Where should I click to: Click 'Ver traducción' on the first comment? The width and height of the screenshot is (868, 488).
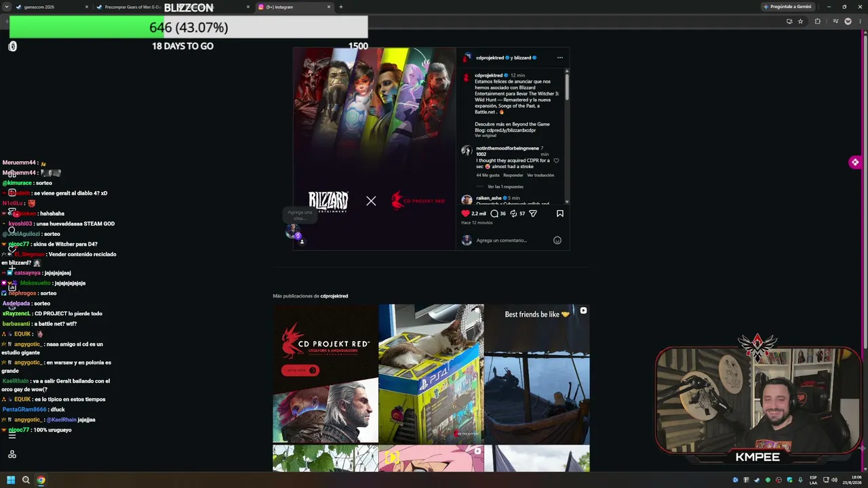pos(540,175)
